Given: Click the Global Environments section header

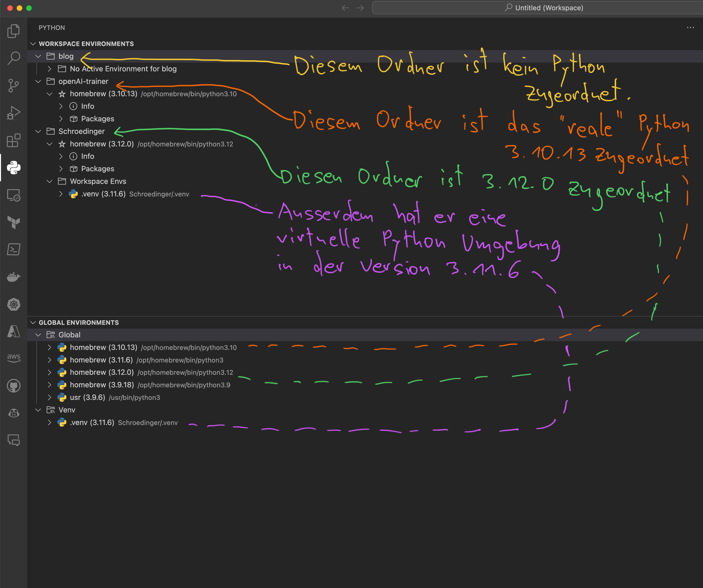Looking at the screenshot, I should tap(79, 322).
